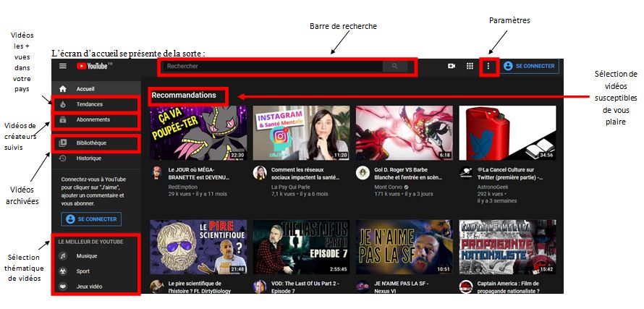Open Tendances in sidebar
This screenshot has height=309, width=644.
(96, 104)
